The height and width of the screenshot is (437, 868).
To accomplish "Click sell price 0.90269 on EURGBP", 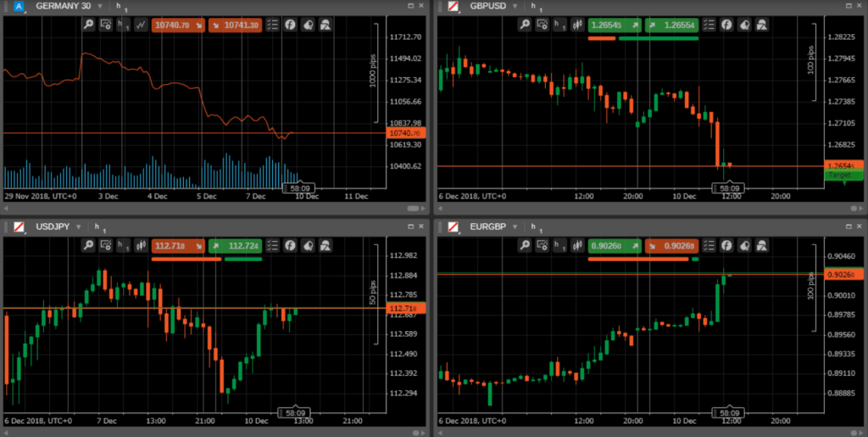I will point(671,245).
